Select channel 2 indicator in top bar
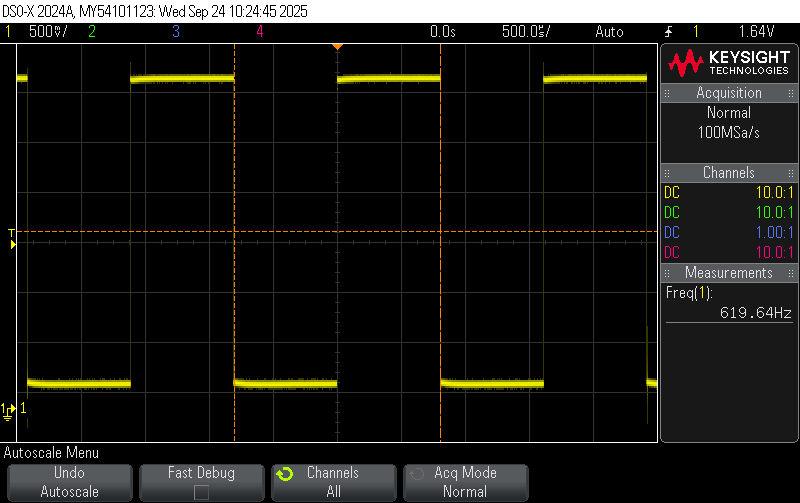This screenshot has width=800, height=503. point(92,32)
